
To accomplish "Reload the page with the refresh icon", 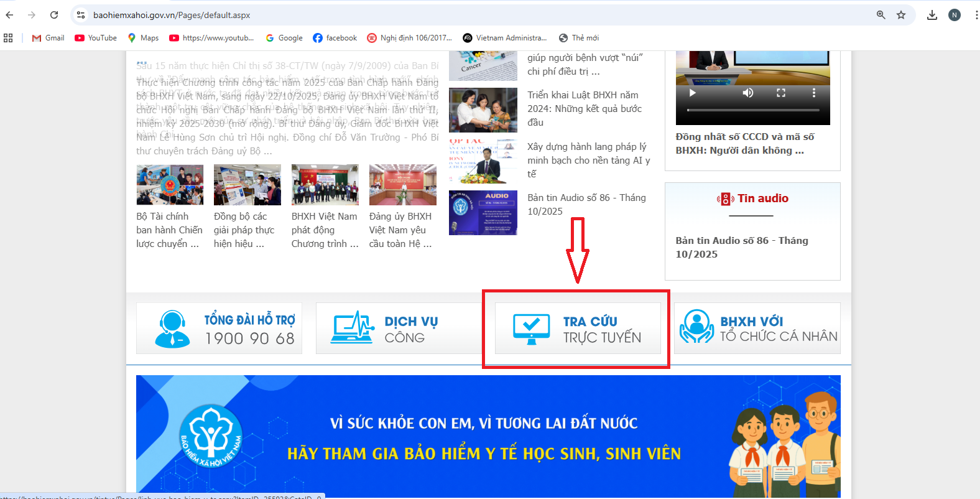I will coord(54,15).
